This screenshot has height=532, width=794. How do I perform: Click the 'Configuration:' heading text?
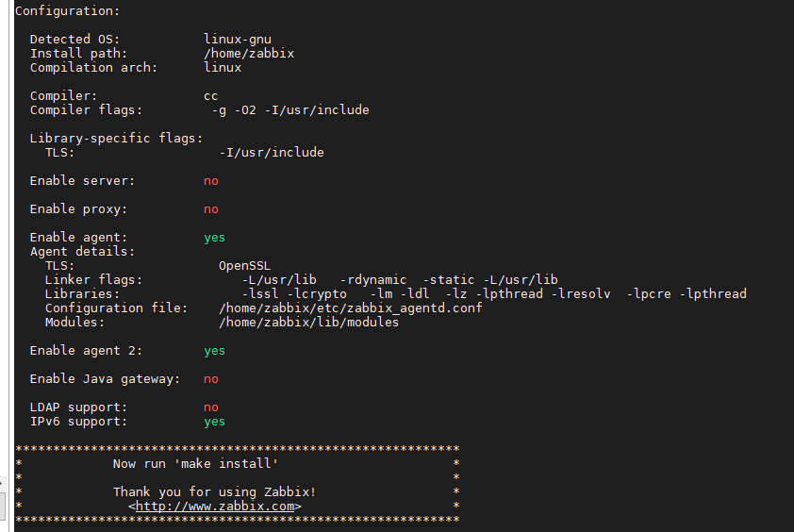click(x=68, y=11)
